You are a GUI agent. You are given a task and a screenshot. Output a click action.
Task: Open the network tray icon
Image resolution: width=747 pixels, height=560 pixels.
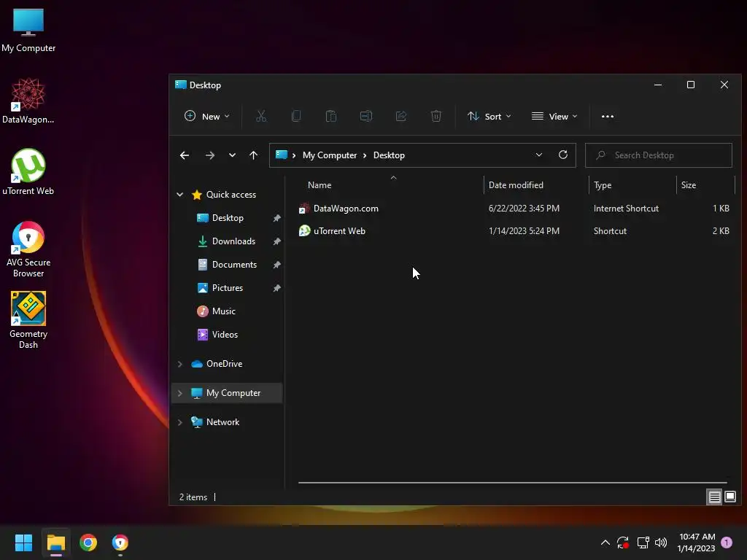tap(643, 542)
